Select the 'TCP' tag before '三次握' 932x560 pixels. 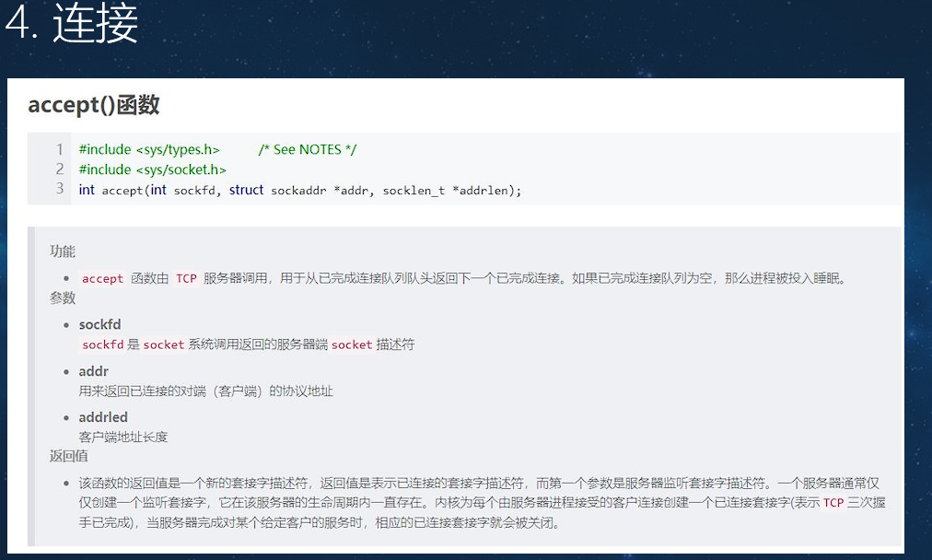pyautogui.click(x=833, y=503)
